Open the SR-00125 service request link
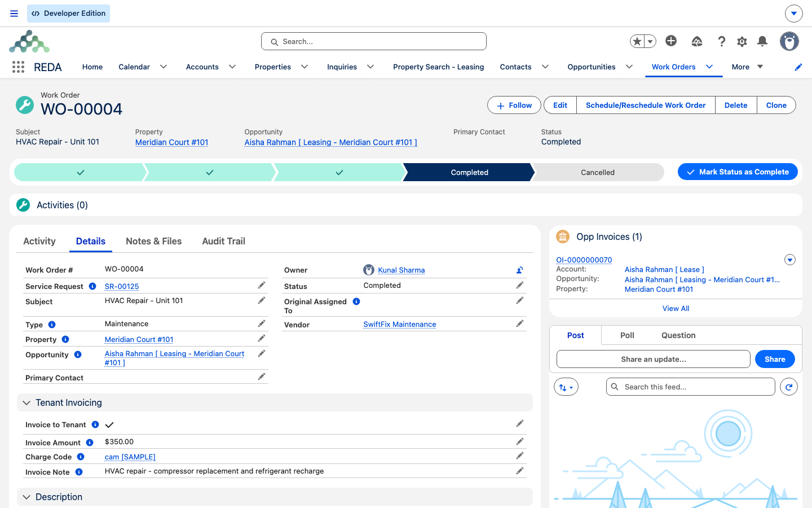 coord(122,287)
